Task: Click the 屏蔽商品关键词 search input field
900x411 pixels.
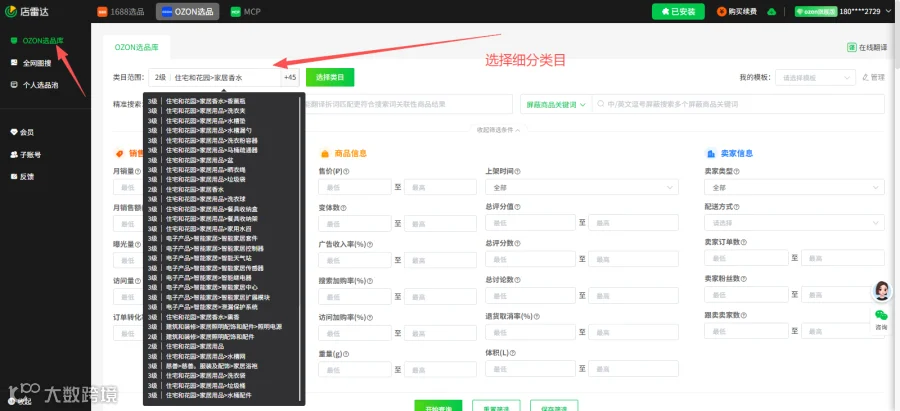Action: point(738,104)
